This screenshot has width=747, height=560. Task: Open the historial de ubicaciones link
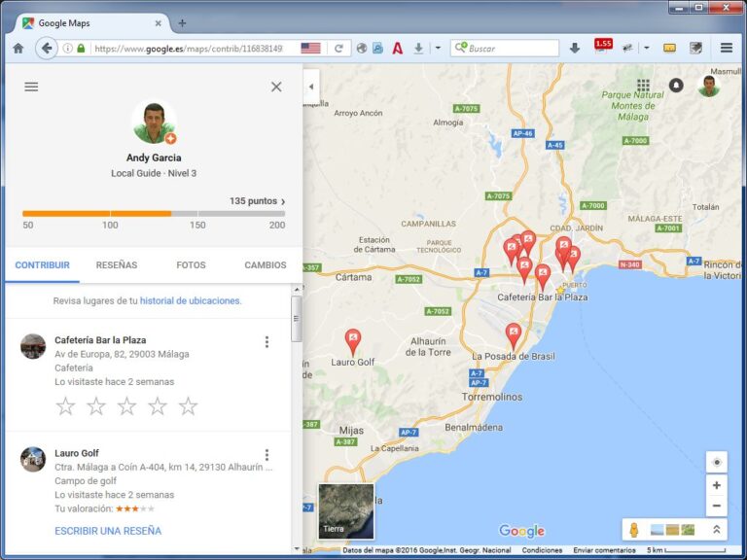pyautogui.click(x=191, y=301)
